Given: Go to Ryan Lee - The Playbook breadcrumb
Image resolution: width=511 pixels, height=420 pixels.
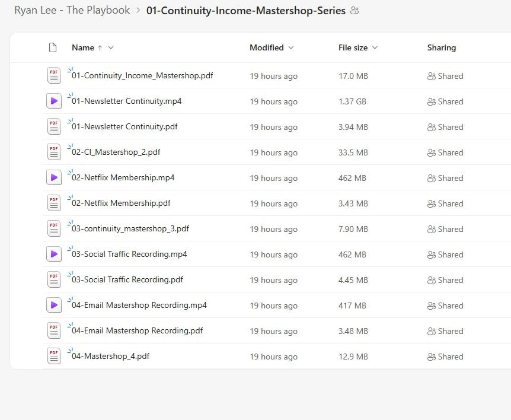Looking at the screenshot, I should (72, 11).
